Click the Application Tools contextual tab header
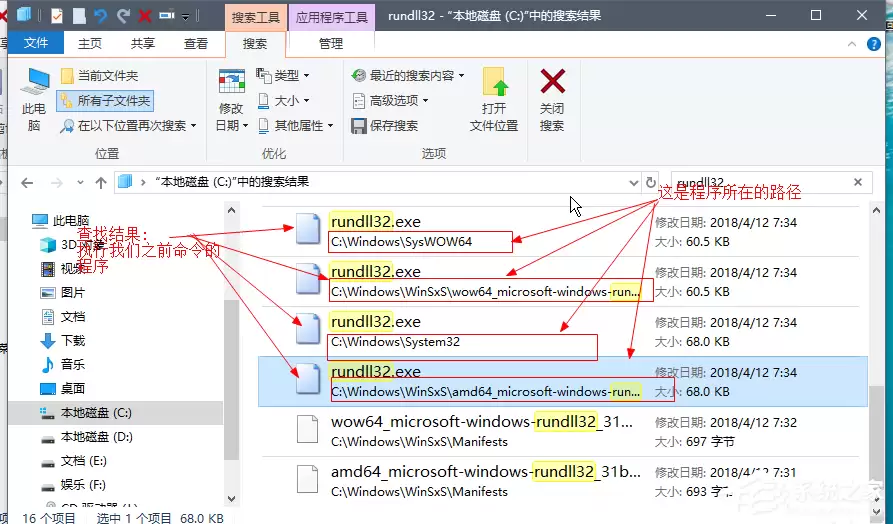893x524 pixels. [x=331, y=17]
